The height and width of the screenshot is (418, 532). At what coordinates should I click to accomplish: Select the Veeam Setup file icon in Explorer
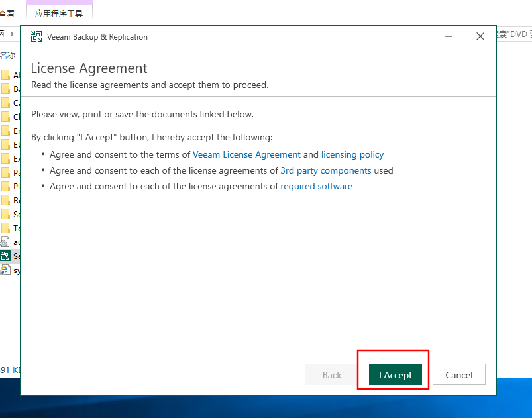pyautogui.click(x=5, y=256)
